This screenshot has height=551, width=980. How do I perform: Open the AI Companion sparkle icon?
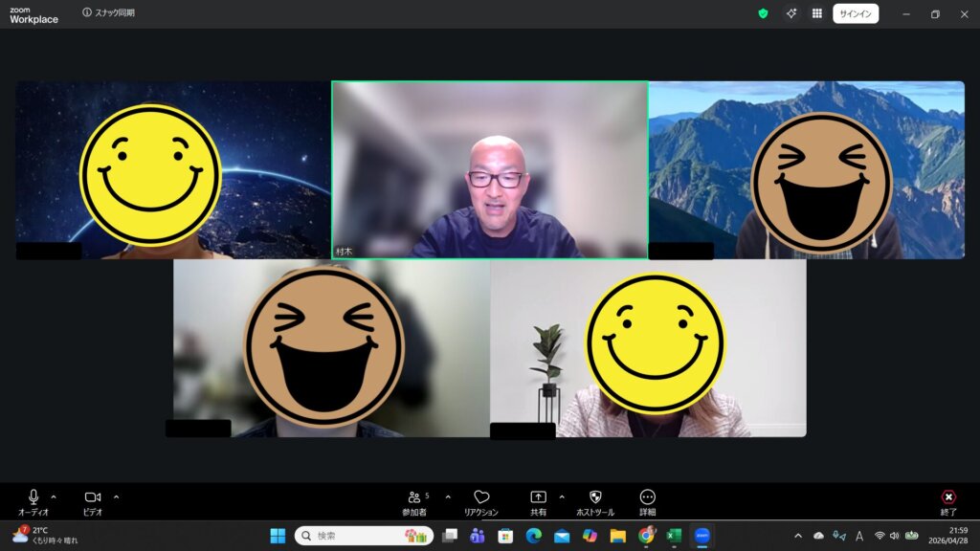[x=791, y=13]
